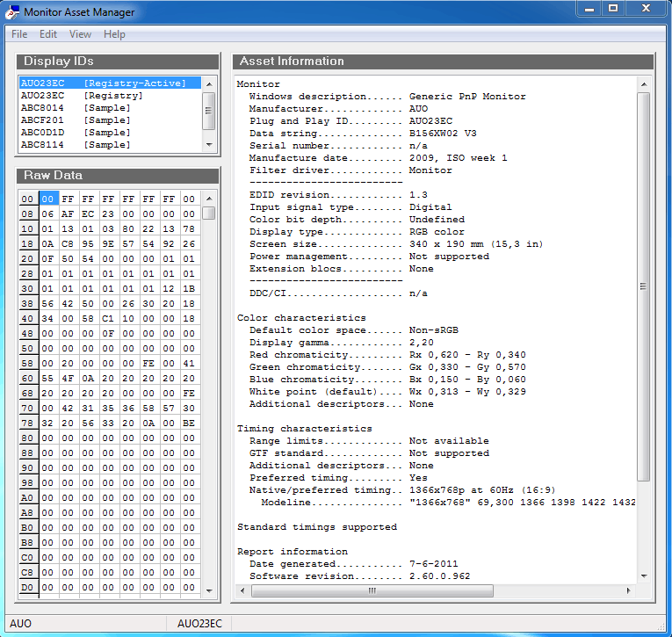
Task: Click Asset Information horizontal scroll right arrow
Action: point(628,590)
